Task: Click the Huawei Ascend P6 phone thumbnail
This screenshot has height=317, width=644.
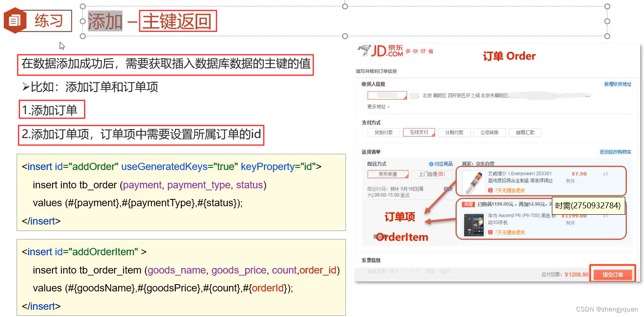Action: pyautogui.click(x=473, y=225)
